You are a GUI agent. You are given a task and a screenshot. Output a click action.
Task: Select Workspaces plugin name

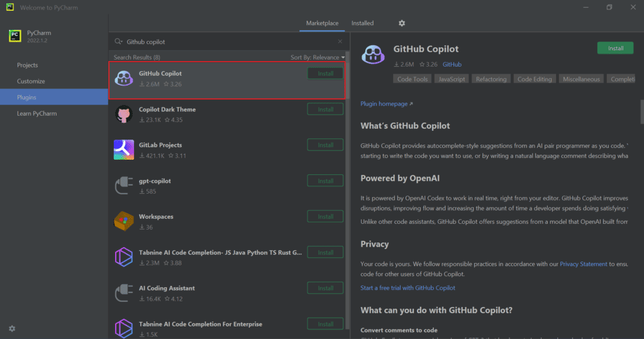point(156,216)
